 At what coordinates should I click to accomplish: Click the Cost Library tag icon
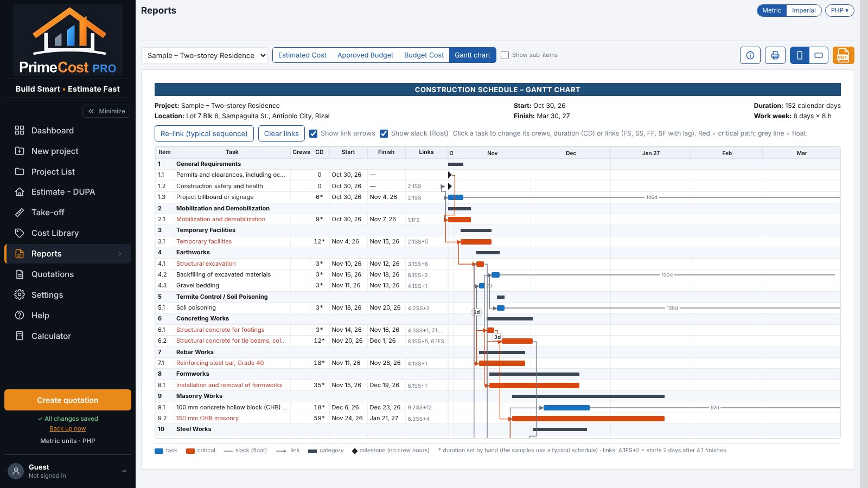(20, 233)
